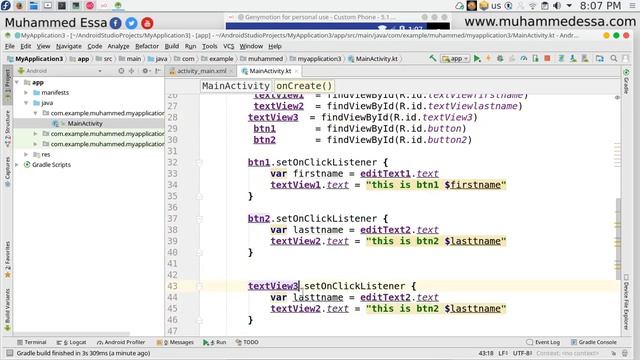Screen dimensions: 640x360
Task: Click Collapse All icon in Project panel
Action: pos(131,71)
